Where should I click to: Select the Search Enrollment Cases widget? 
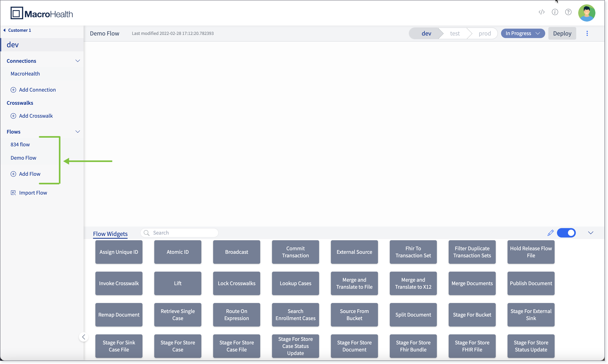[x=296, y=315]
